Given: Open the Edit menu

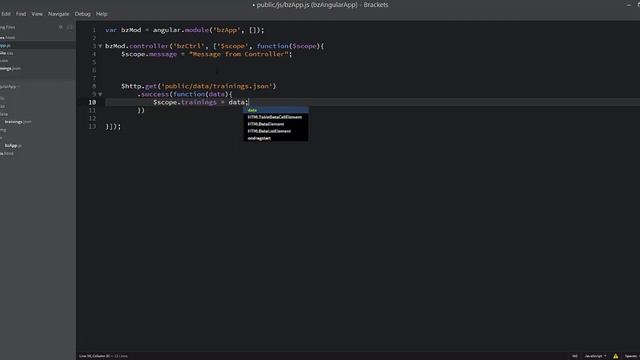Looking at the screenshot, I should 6,14.
